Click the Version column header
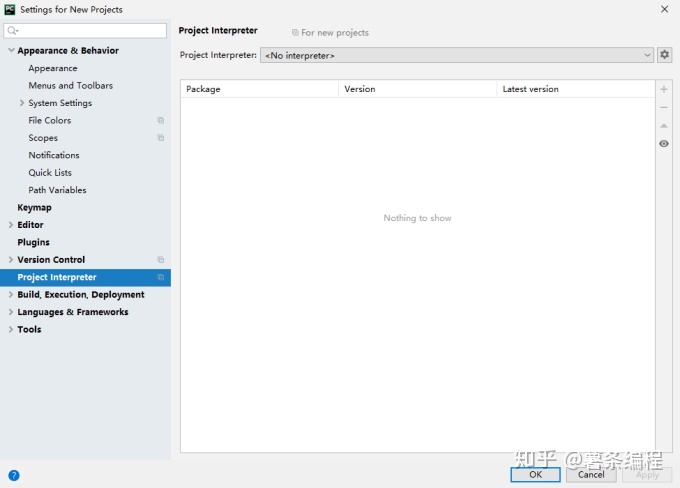Viewport: 680px width, 488px height. tap(417, 89)
